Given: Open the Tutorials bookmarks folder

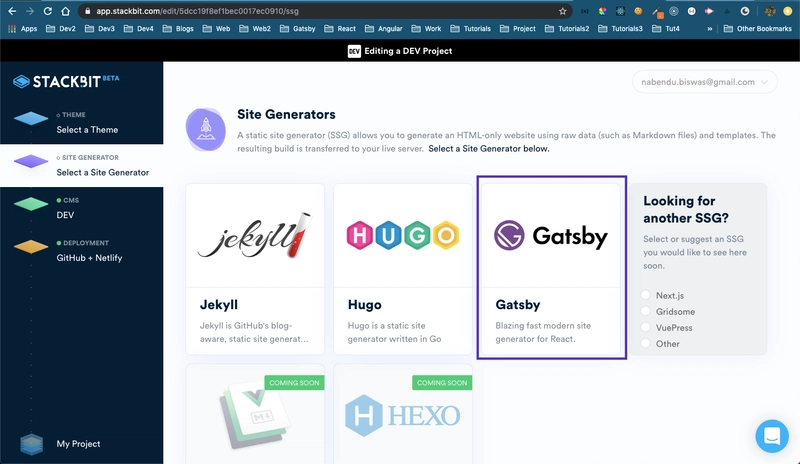Looking at the screenshot, I should pos(470,29).
